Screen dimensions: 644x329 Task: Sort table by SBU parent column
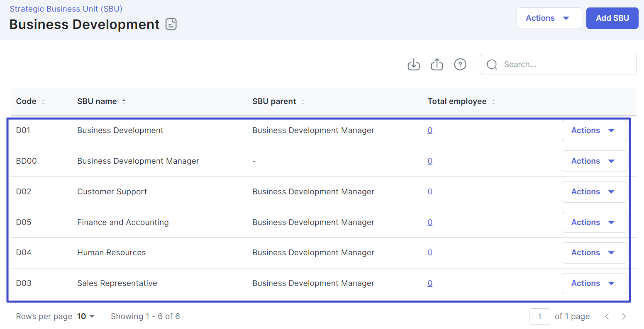tap(303, 102)
